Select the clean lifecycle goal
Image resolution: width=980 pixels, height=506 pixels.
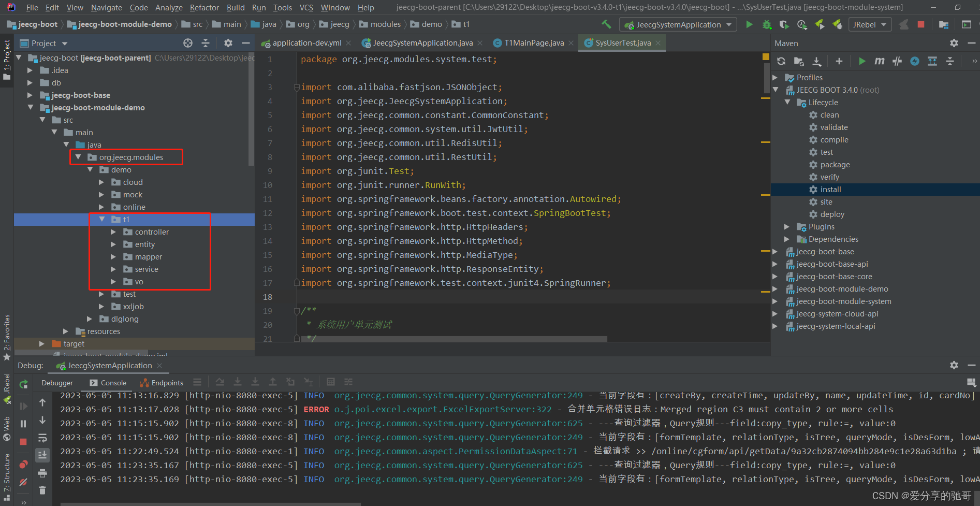click(829, 115)
